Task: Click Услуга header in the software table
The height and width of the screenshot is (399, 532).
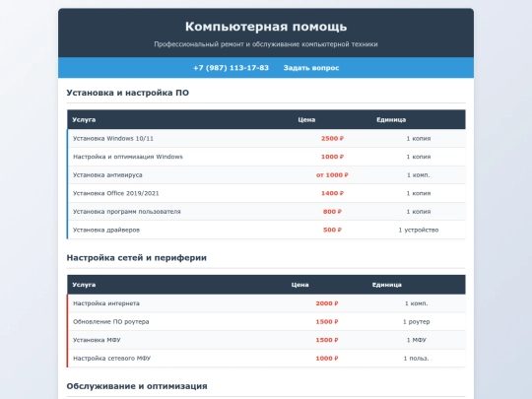Action: (x=84, y=120)
